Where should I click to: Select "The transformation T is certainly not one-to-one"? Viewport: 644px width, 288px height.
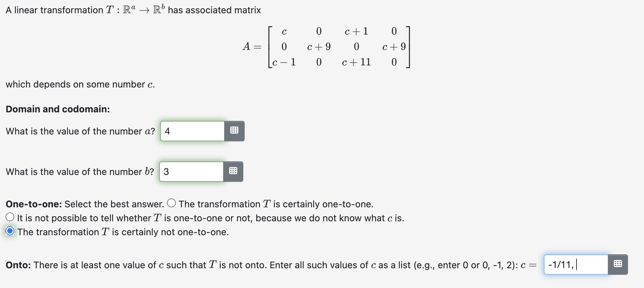click(x=10, y=231)
